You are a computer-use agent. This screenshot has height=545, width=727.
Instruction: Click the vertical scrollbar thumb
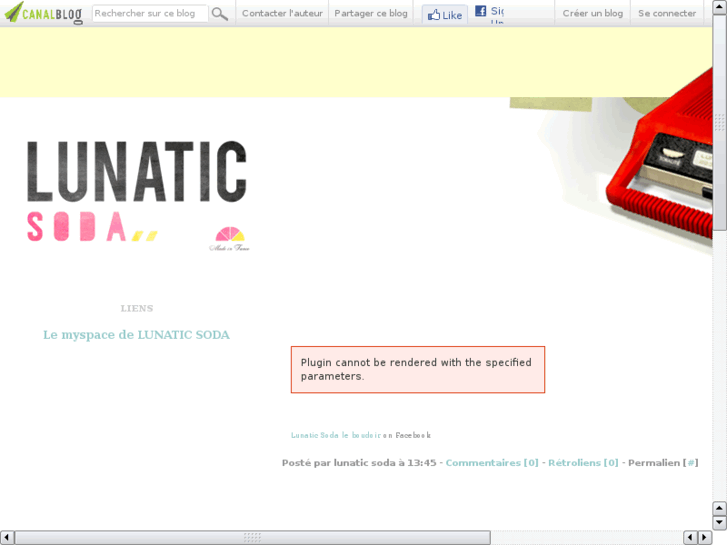pos(720,123)
